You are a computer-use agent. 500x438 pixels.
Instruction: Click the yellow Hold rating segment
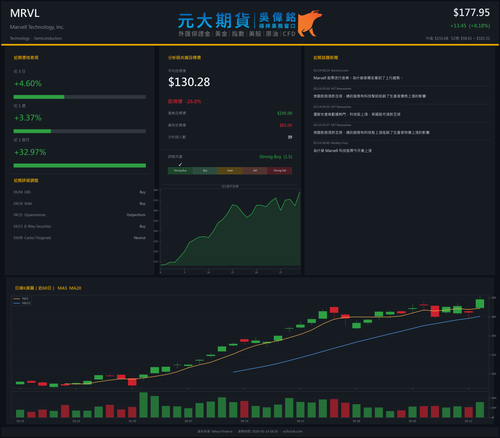(230, 171)
